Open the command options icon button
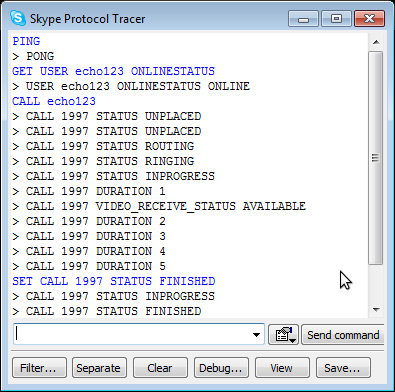The width and height of the screenshot is (395, 392). (x=283, y=334)
